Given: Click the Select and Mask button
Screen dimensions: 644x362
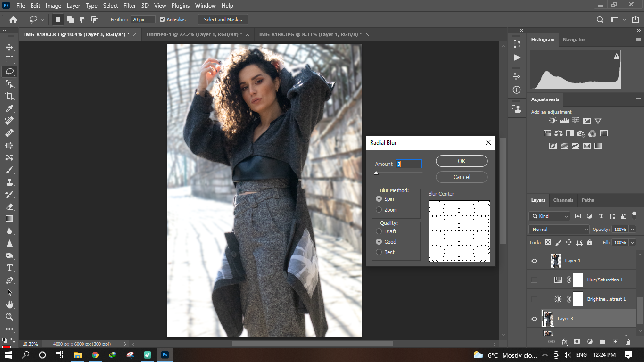Looking at the screenshot, I should [223, 20].
